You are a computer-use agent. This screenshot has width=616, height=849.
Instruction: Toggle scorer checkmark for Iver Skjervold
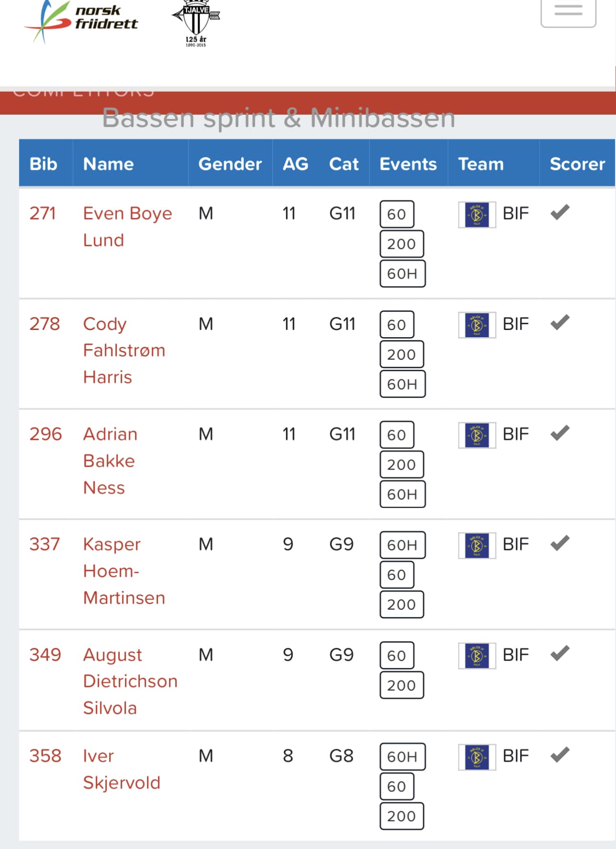pyautogui.click(x=559, y=755)
